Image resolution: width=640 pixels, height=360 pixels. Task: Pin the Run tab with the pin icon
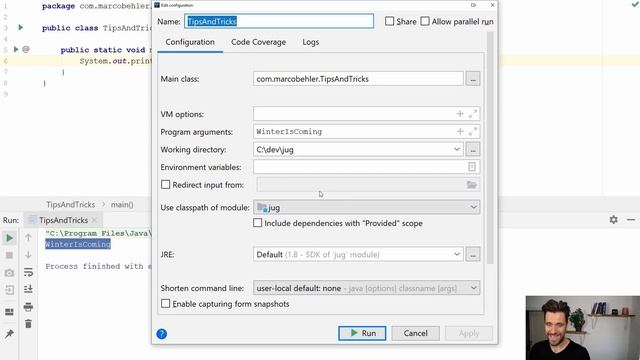point(9,334)
